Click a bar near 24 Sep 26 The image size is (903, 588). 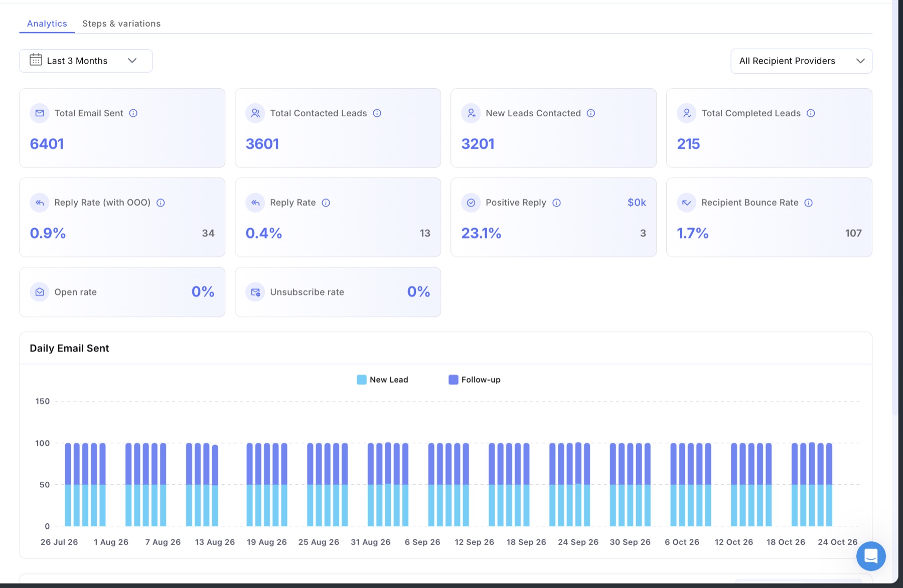(578, 484)
